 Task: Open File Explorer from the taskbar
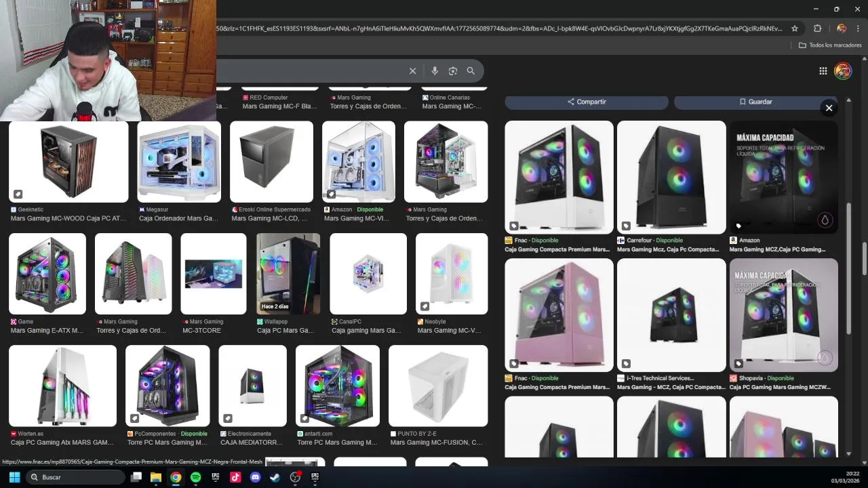pos(156,477)
